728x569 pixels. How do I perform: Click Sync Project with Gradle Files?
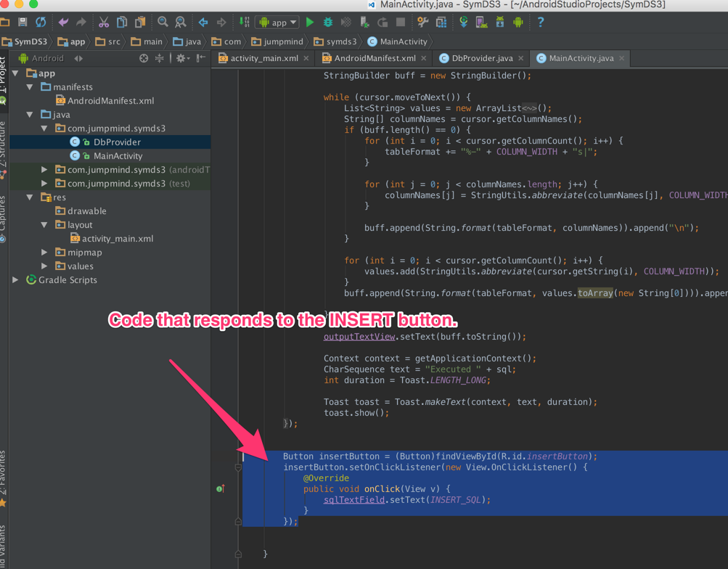[463, 22]
